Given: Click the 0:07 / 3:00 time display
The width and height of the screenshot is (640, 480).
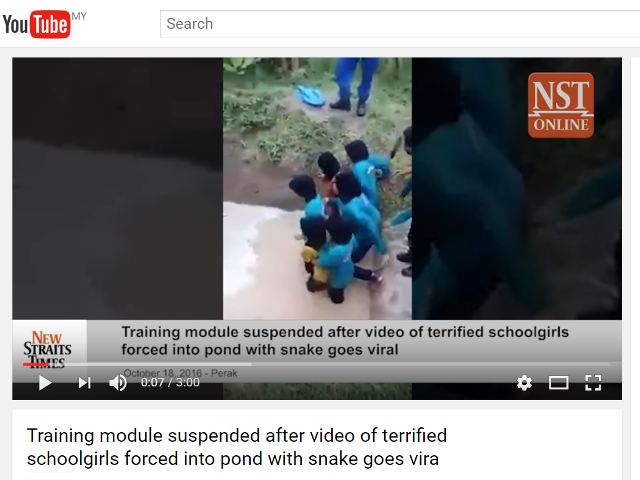Looking at the screenshot, I should [x=170, y=382].
